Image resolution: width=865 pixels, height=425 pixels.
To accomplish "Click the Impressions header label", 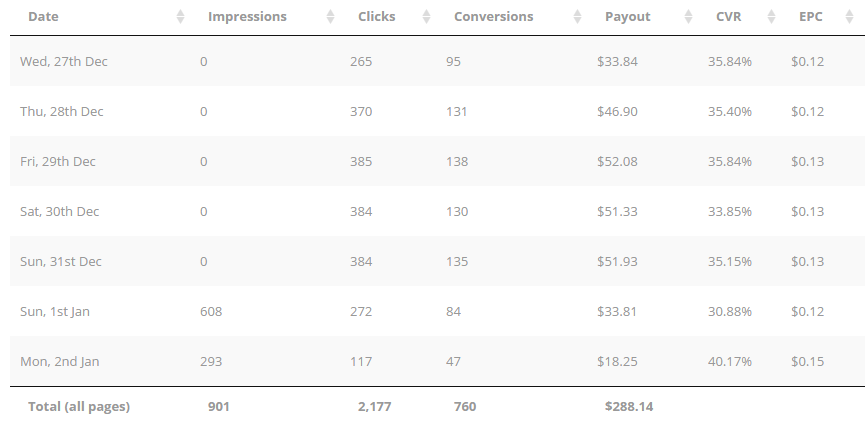I will coord(247,17).
